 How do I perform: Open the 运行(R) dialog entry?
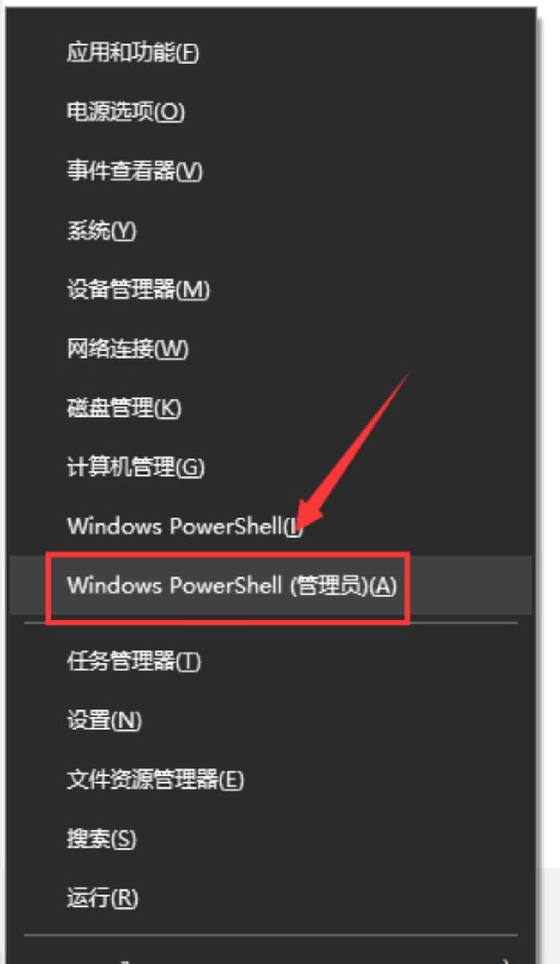pyautogui.click(x=271, y=898)
